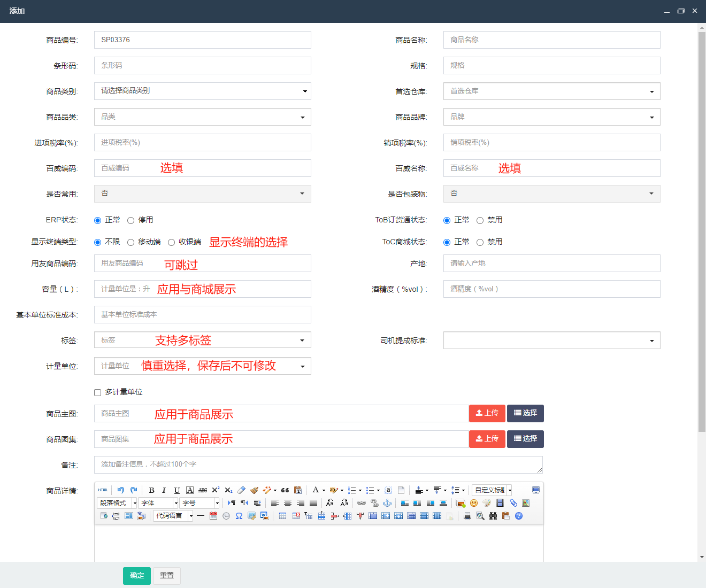
Task: Toggle italic formatting in the editor
Action: (164, 490)
